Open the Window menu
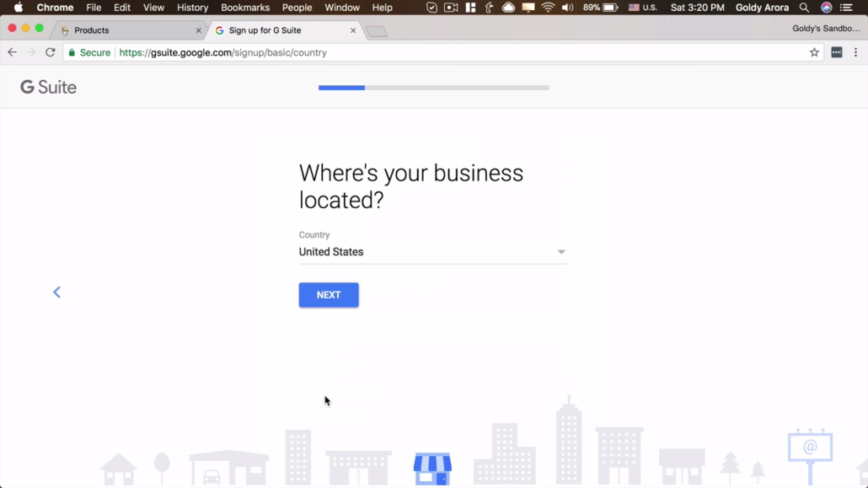The height and width of the screenshot is (488, 868). 342,8
